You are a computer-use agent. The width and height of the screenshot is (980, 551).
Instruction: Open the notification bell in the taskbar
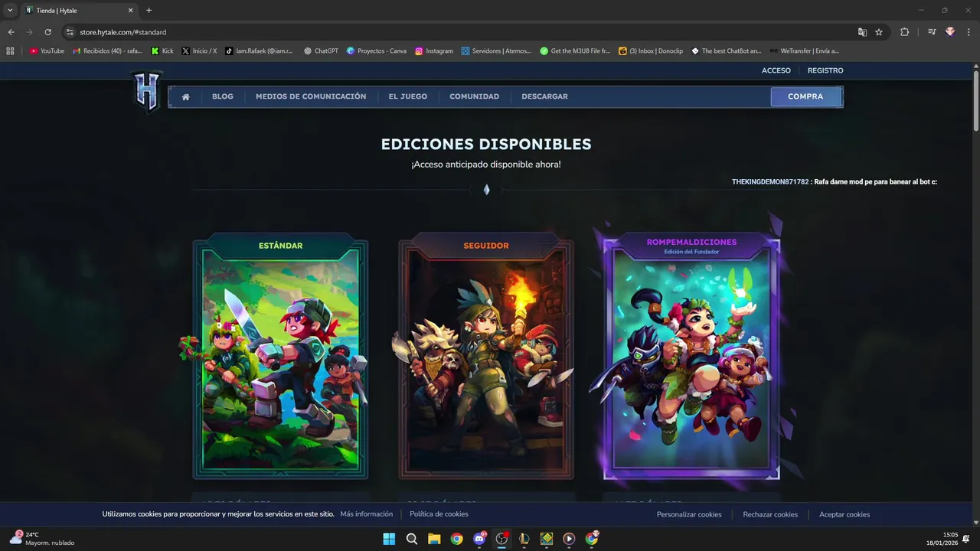pyautogui.click(x=966, y=539)
